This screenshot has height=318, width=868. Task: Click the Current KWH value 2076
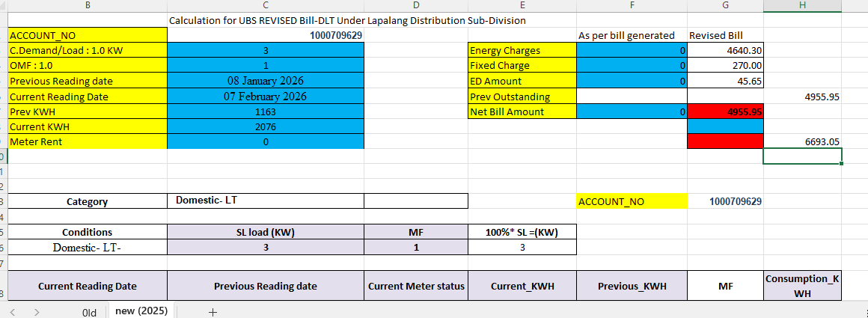point(266,127)
